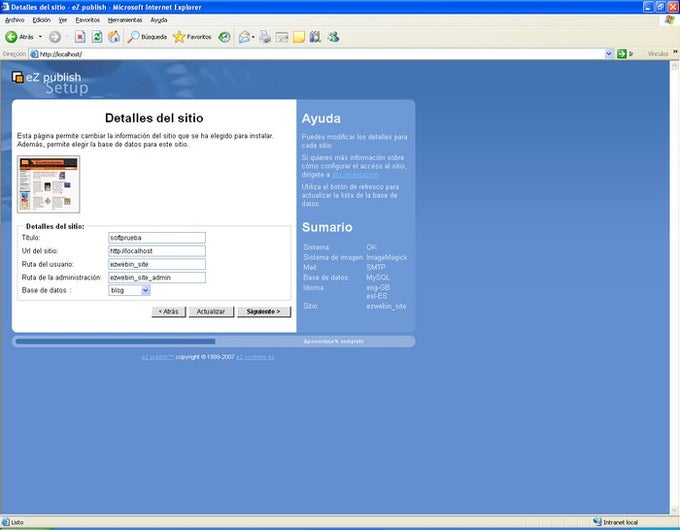Stop page loading with the red X icon
The image size is (680, 530).
coord(80,37)
